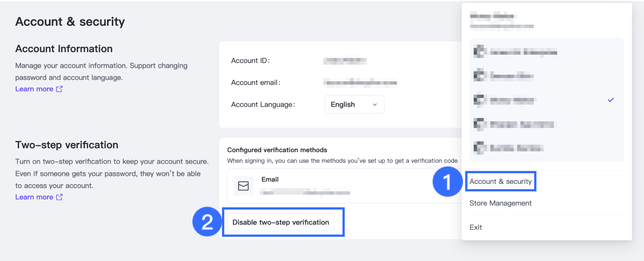Screen dimensions: 644x261
Task: Choose Exit in the account menu
Action: [x=476, y=227]
